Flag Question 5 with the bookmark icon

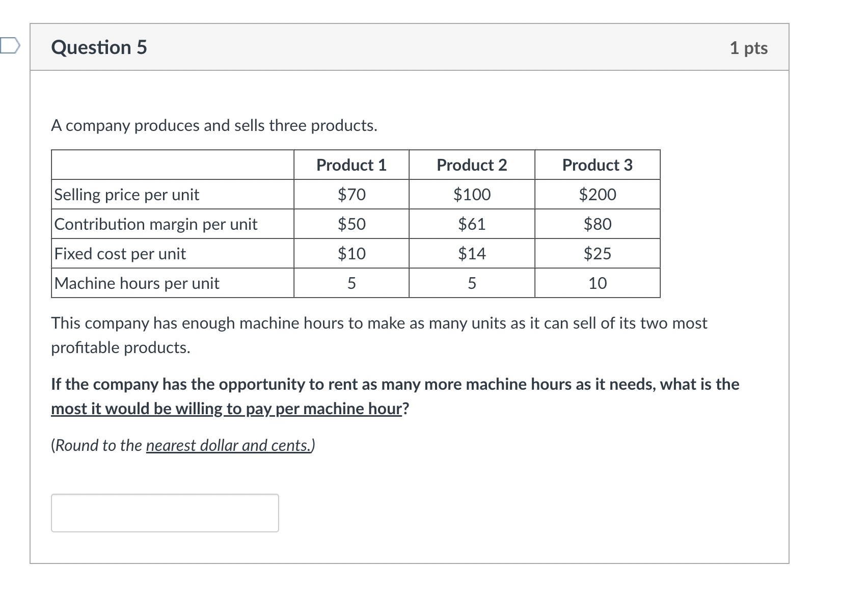(x=9, y=45)
